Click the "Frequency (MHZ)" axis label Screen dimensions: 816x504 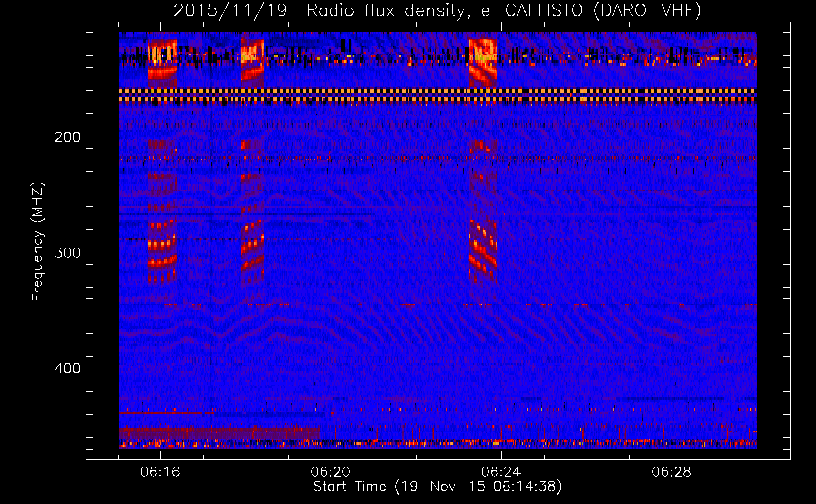(38, 241)
